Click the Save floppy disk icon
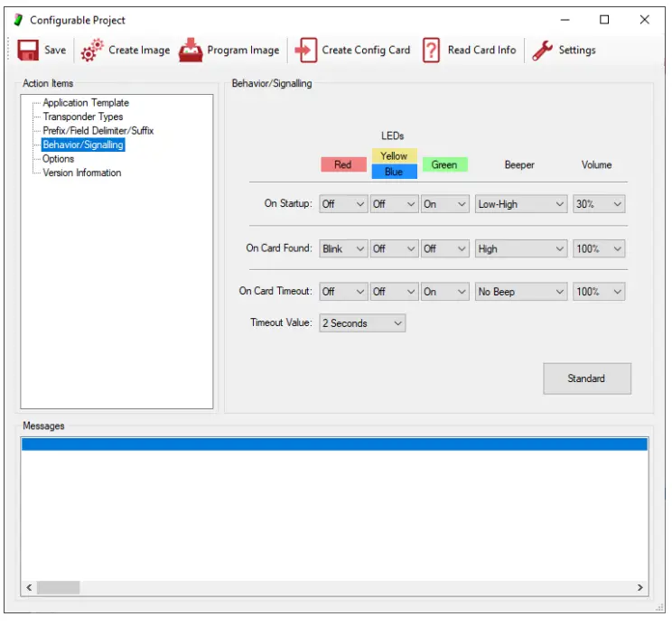Viewport: 672px width, 626px height. (x=27, y=51)
